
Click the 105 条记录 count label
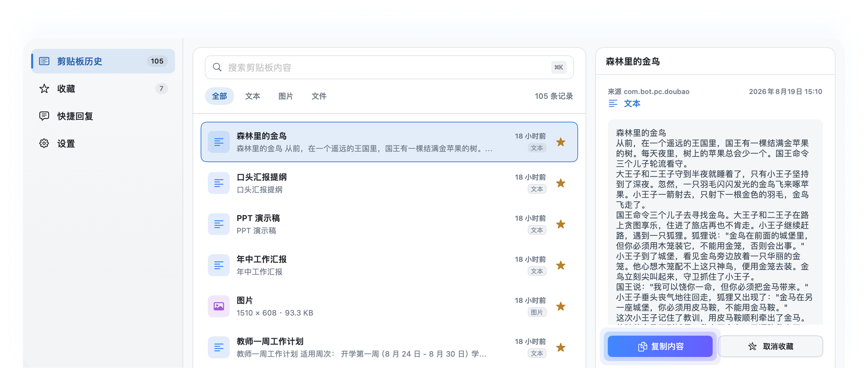click(554, 96)
